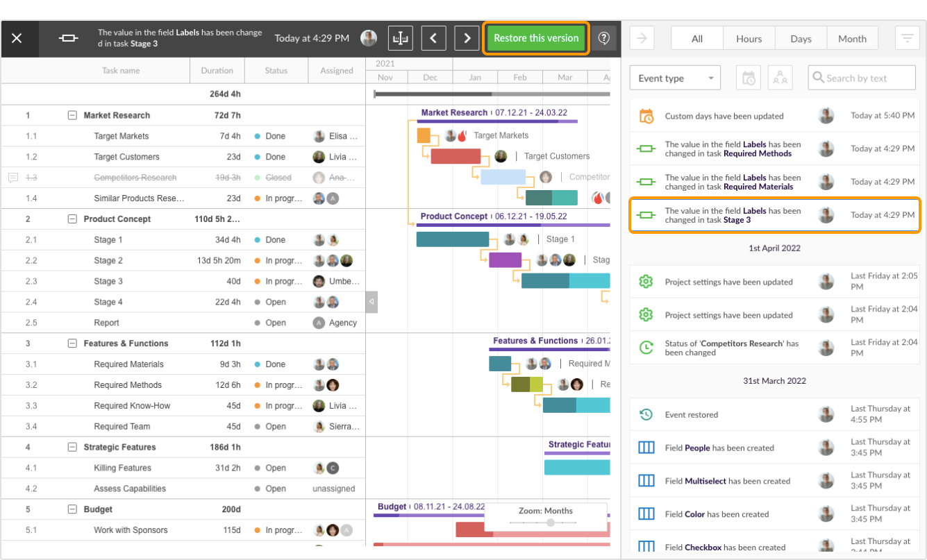Image resolution: width=927 pixels, height=560 pixels.
Task: Click the gear icon for Project settings update
Action: [646, 282]
